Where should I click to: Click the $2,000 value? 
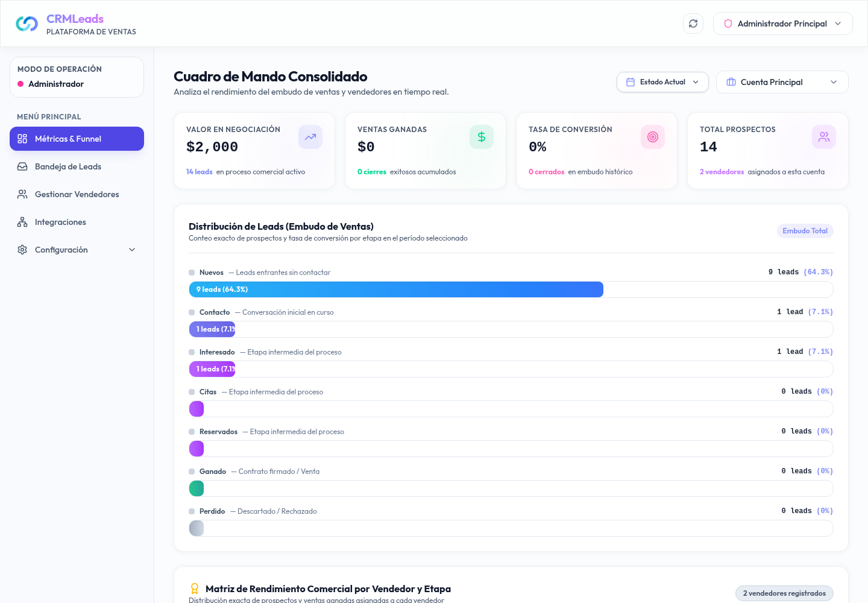point(212,147)
